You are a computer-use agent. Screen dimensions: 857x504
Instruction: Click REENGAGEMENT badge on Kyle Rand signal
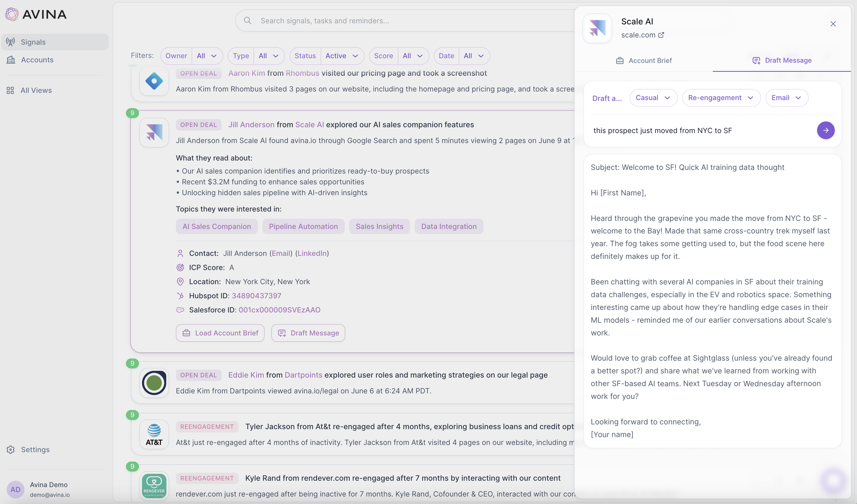click(x=207, y=478)
